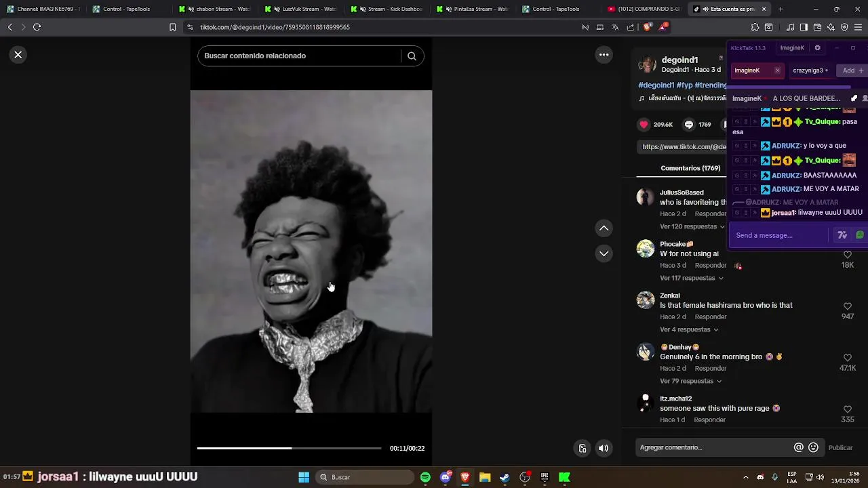Open the 7TV emote picker in KickTalk
The height and width of the screenshot is (488, 868).
coord(842,235)
